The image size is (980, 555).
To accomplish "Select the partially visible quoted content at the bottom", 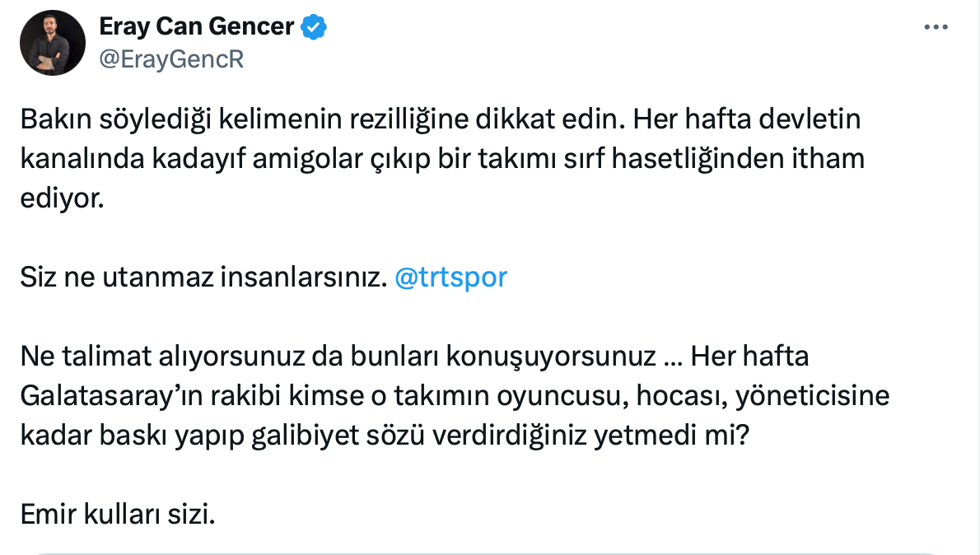I will pos(490,552).
